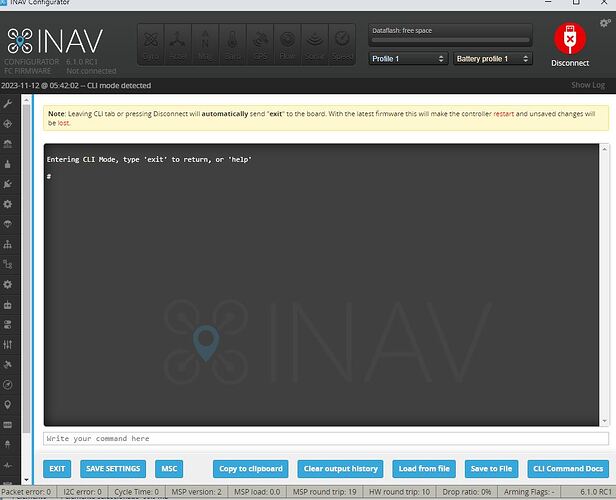
Task: Open configurator options gear icon top-right
Action: pyautogui.click(x=605, y=23)
